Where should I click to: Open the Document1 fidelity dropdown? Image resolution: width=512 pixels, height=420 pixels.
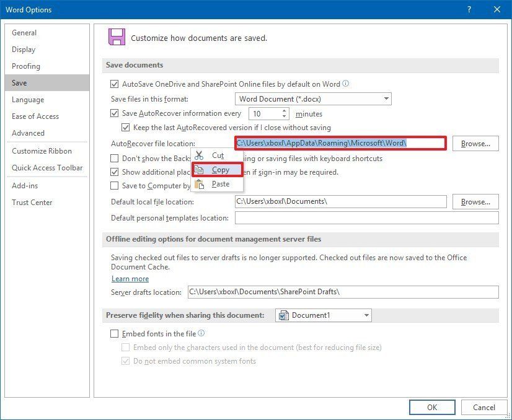[366, 315]
